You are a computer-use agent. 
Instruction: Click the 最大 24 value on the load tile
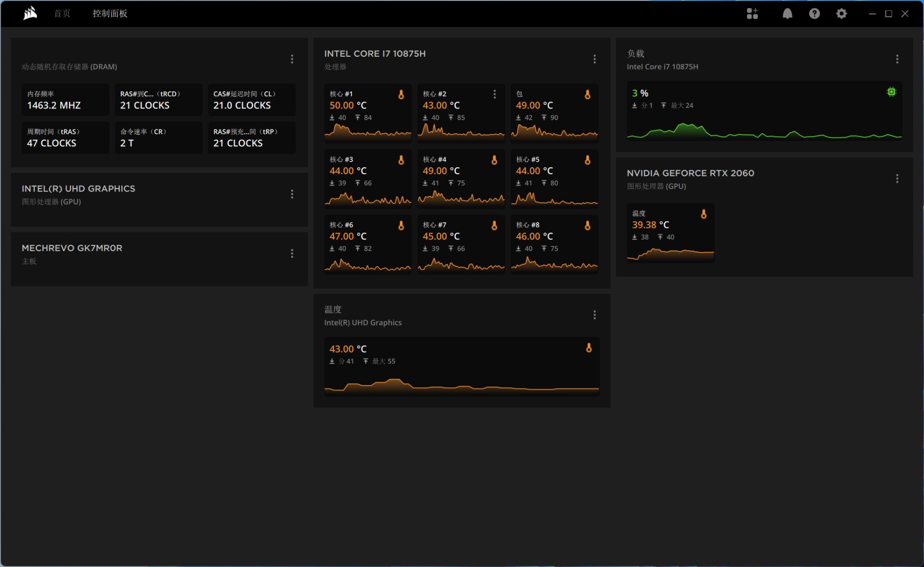click(x=682, y=105)
